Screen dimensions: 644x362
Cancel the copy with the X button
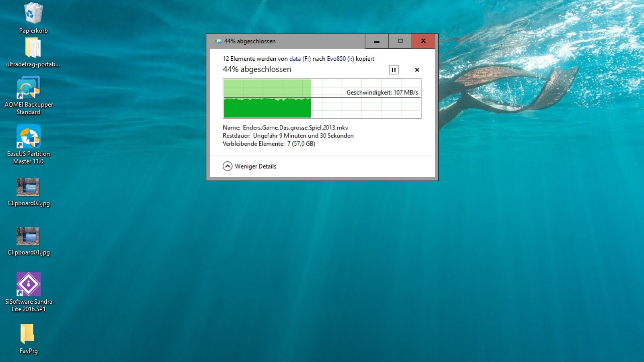click(417, 70)
